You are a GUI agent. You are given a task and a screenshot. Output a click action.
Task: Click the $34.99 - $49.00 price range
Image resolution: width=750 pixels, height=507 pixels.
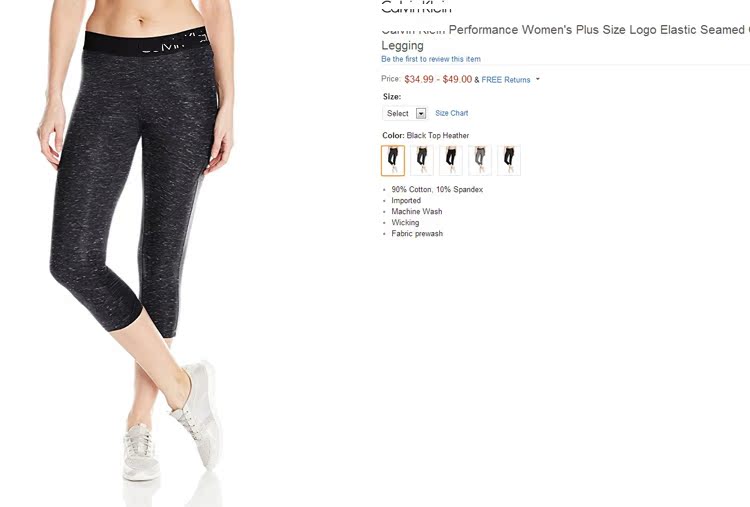pyautogui.click(x=438, y=79)
